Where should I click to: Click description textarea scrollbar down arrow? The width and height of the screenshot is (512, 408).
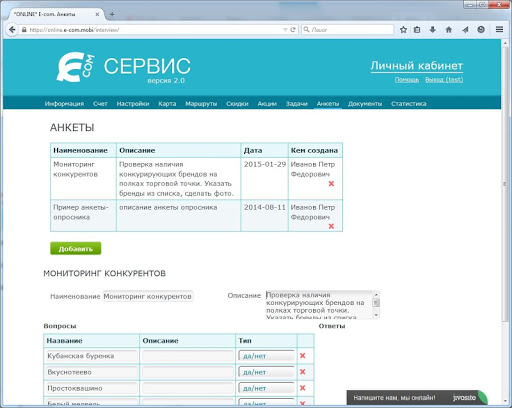coord(376,315)
